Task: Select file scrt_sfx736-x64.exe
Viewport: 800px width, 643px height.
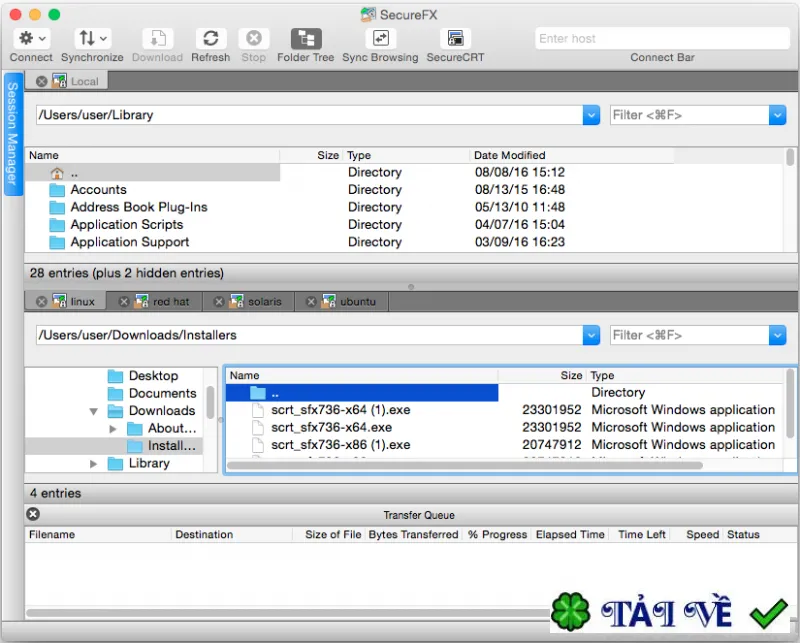Action: point(331,427)
